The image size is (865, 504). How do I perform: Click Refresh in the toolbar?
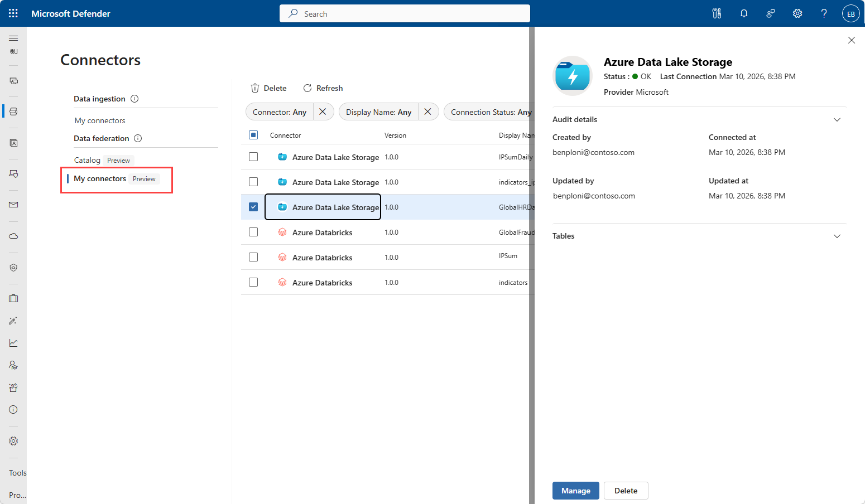[323, 88]
